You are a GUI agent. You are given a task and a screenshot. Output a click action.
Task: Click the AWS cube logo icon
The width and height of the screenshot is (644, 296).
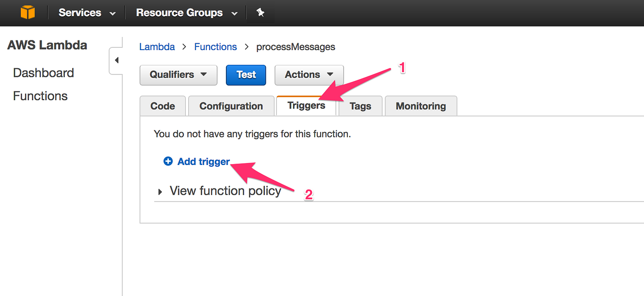coord(28,12)
